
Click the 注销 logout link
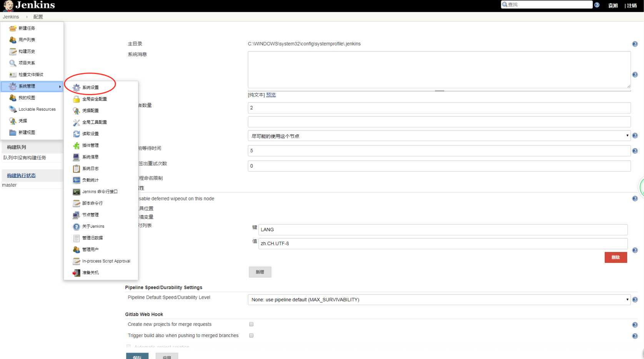[x=632, y=5]
